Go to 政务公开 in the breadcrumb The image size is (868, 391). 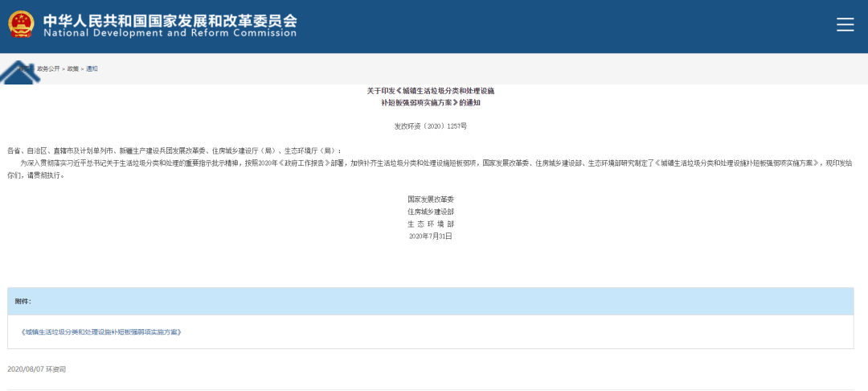pos(48,69)
